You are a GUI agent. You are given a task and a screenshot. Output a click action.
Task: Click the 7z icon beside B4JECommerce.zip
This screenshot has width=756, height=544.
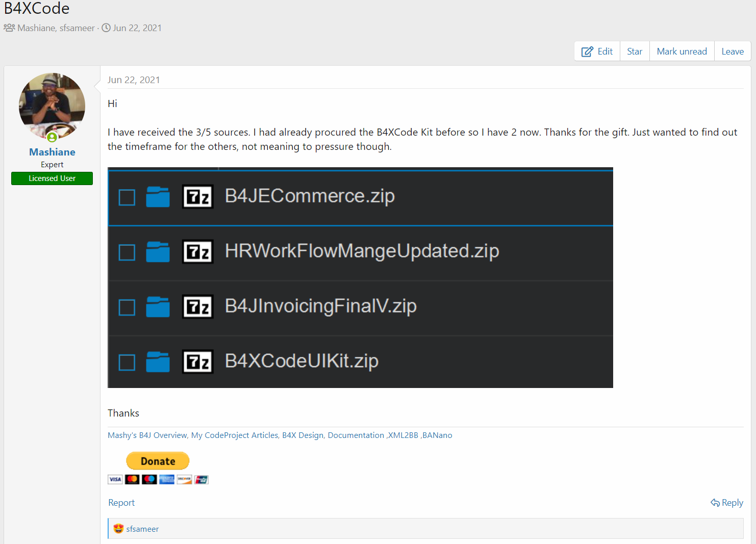pos(198,197)
